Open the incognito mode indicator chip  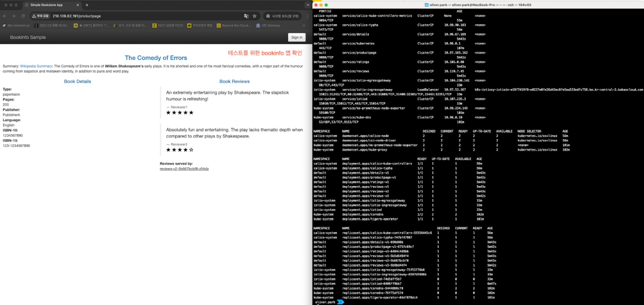click(x=282, y=16)
